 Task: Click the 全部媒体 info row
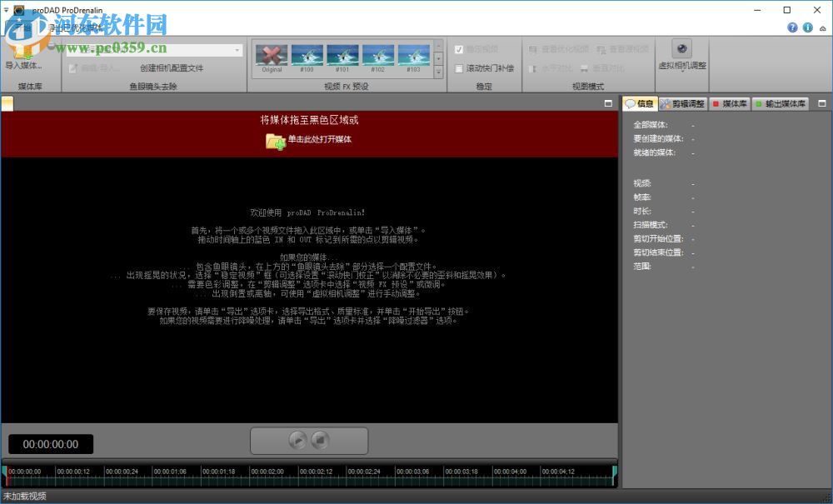click(x=664, y=125)
